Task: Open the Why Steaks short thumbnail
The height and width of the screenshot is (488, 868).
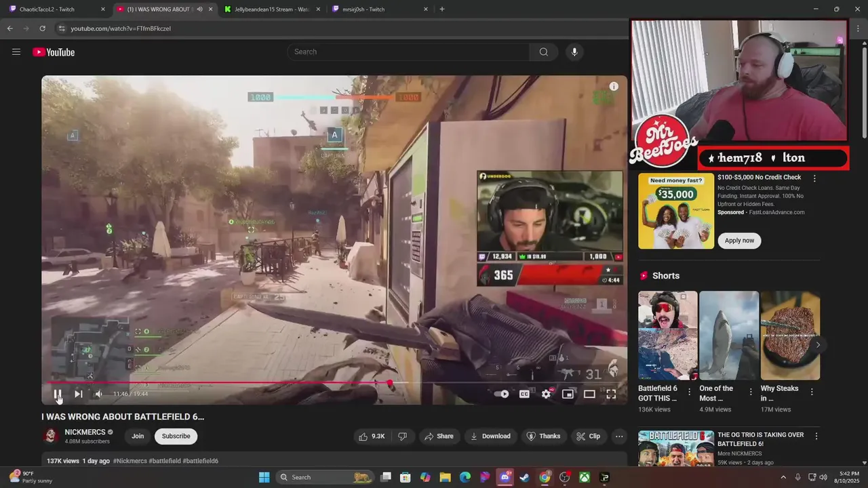Action: click(790, 335)
